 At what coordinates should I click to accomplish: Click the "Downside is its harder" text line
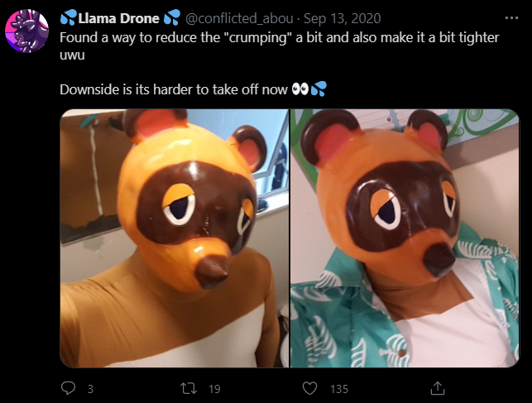click(x=174, y=89)
